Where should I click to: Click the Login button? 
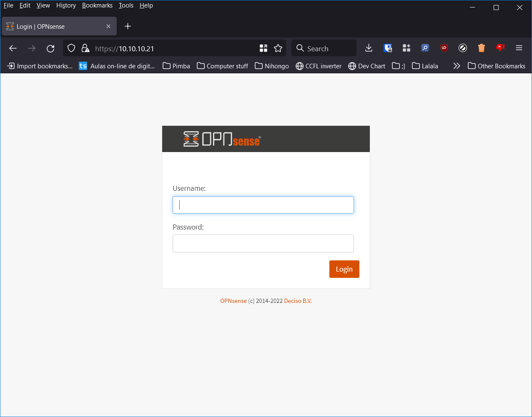tap(344, 269)
